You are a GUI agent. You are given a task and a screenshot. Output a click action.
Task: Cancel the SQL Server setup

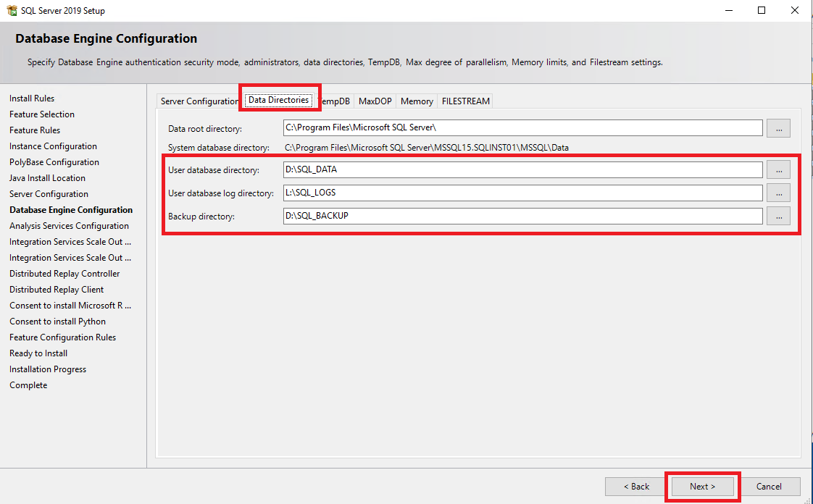[769, 487]
